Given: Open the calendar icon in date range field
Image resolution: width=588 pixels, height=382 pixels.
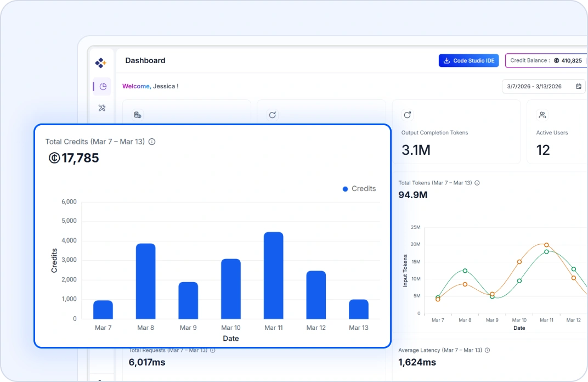Looking at the screenshot, I should pos(579,86).
